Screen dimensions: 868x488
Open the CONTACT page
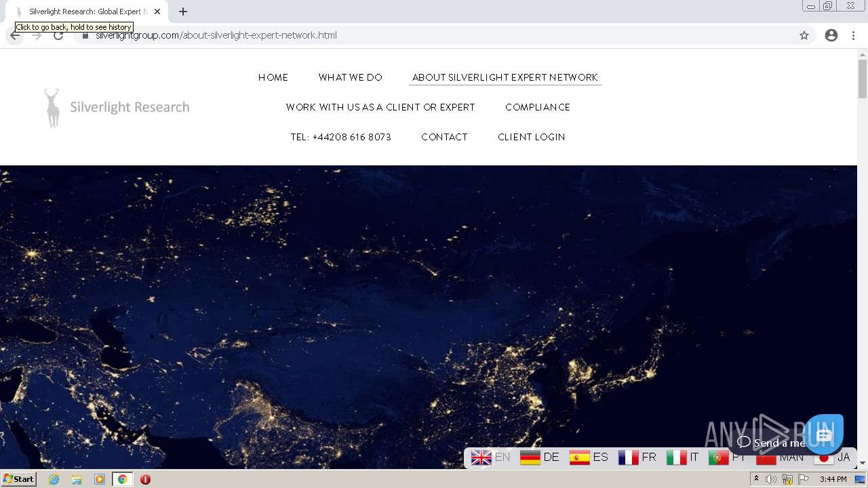pos(444,137)
